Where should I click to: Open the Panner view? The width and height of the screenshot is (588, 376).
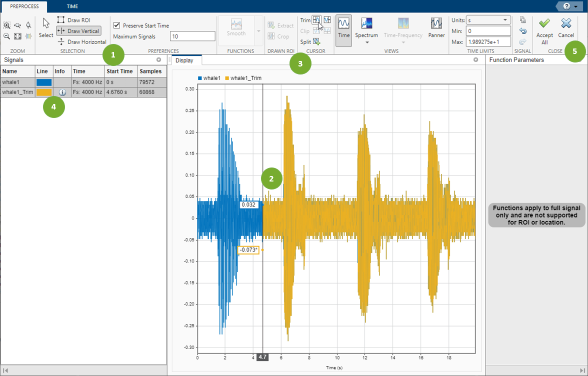click(436, 29)
